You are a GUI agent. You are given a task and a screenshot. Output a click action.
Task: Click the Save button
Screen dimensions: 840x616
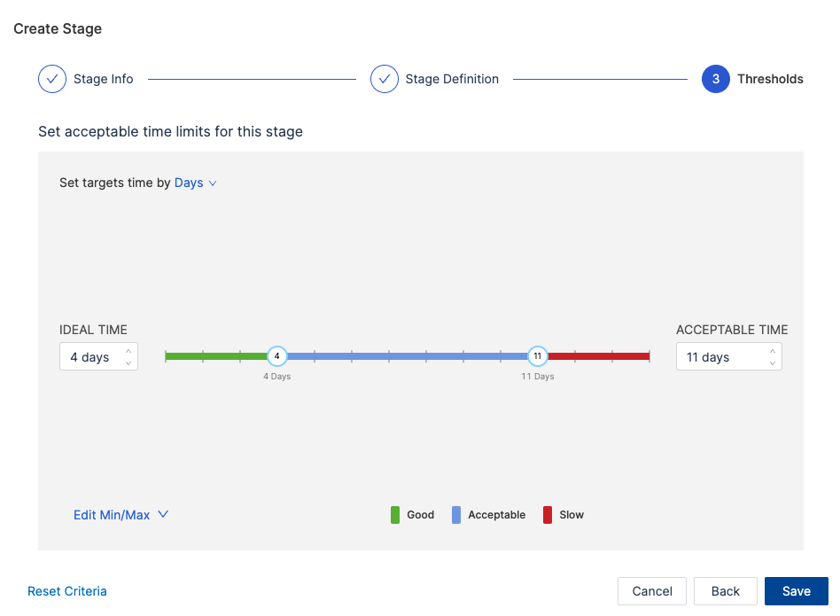click(x=796, y=591)
